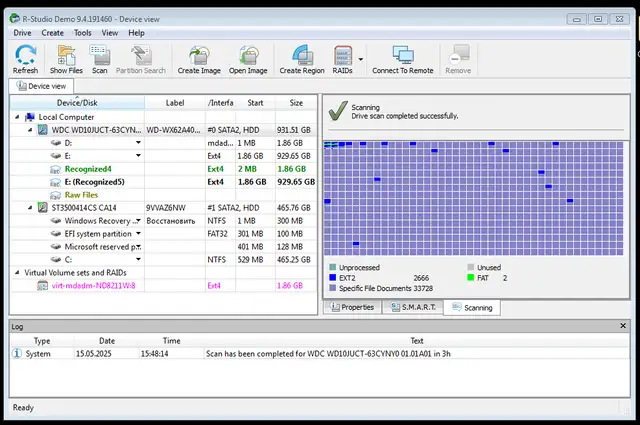Open the dropdown arrow on the E: row
640x425 pixels.
138,156
